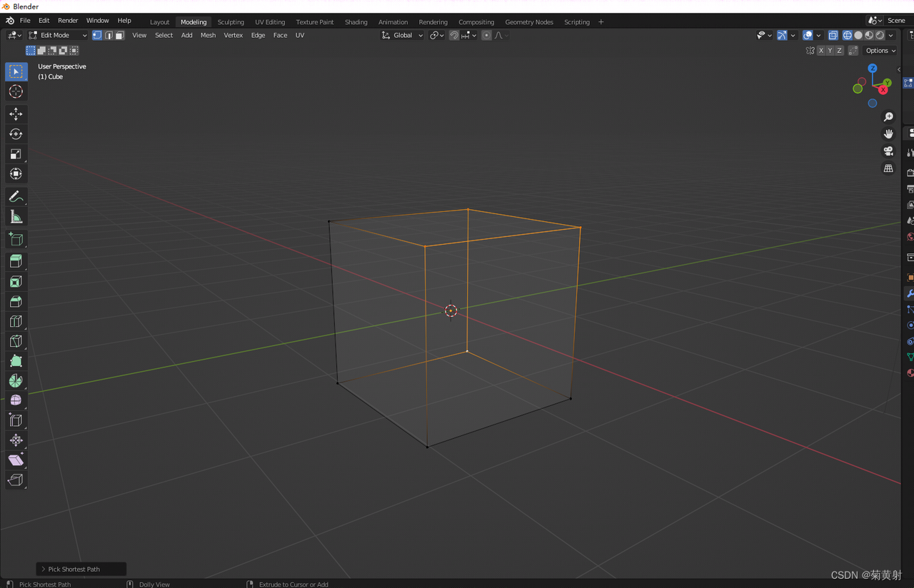Open the File menu
Screen dimensions: 914x588
click(x=25, y=21)
